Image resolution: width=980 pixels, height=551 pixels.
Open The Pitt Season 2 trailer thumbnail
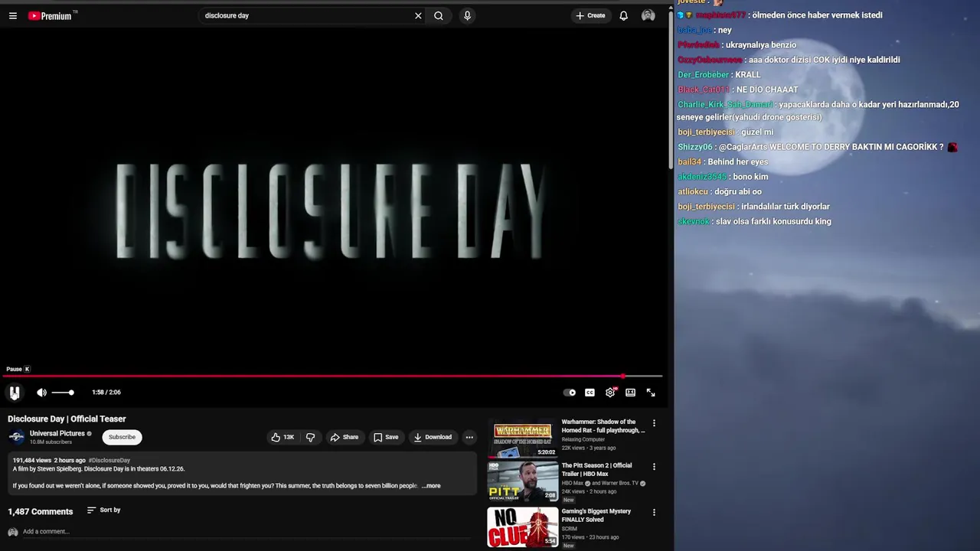[522, 482]
